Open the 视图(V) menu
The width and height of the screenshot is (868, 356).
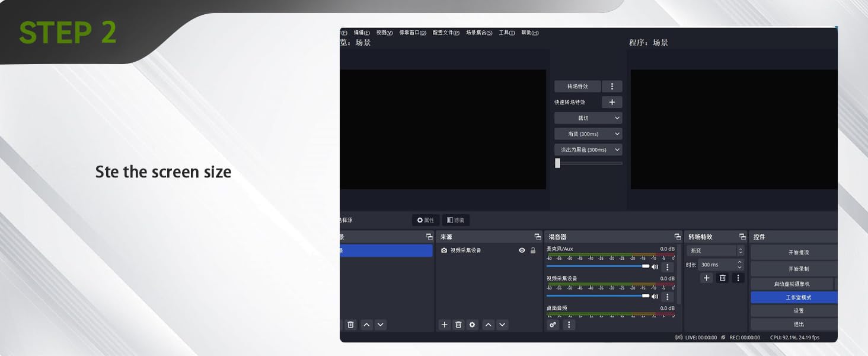384,33
